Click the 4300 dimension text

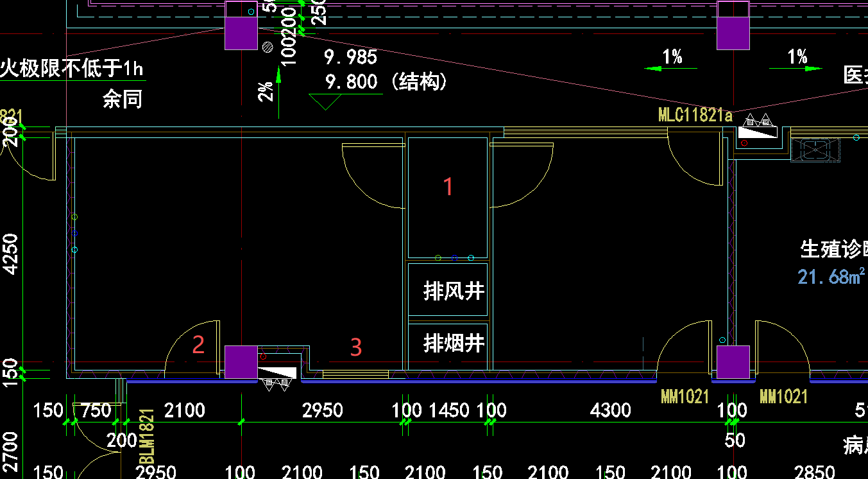pos(611,410)
